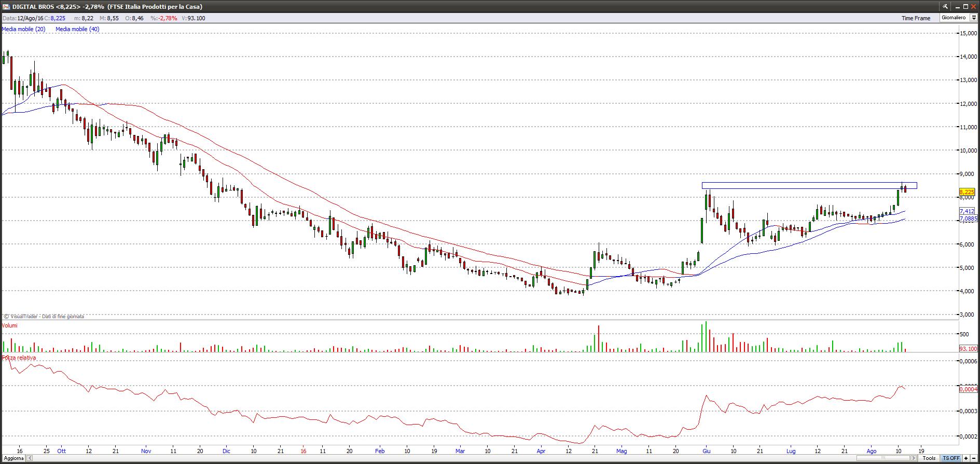This screenshot has width=980, height=464.
Task: Click the 500 volume axis label
Action: (964, 334)
